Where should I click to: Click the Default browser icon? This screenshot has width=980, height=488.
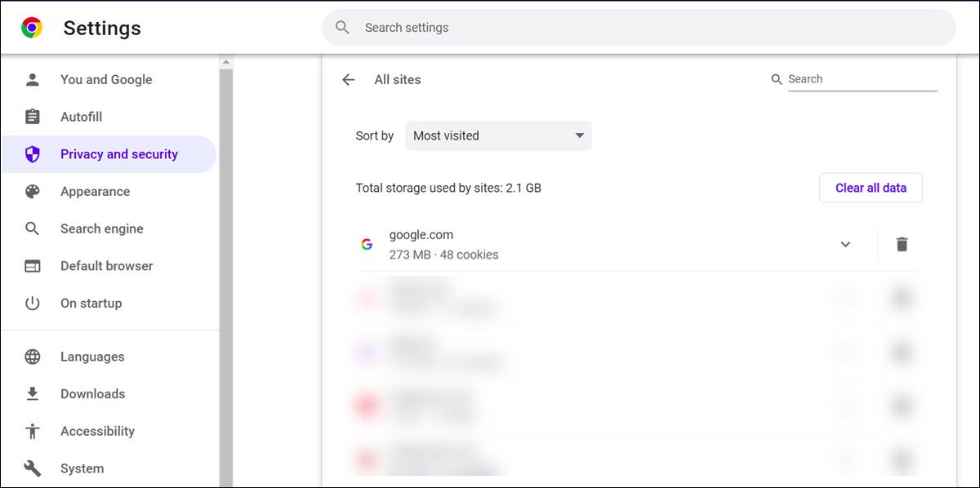pos(33,265)
